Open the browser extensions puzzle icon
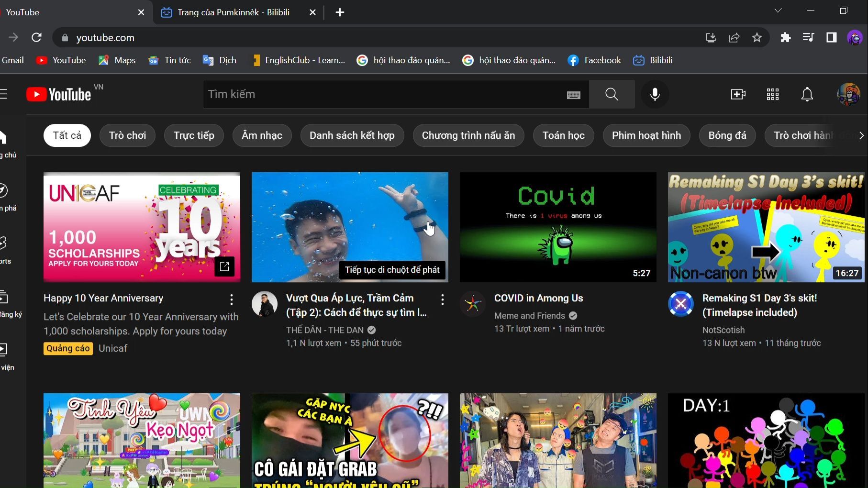The width and height of the screenshot is (868, 488). tap(785, 37)
